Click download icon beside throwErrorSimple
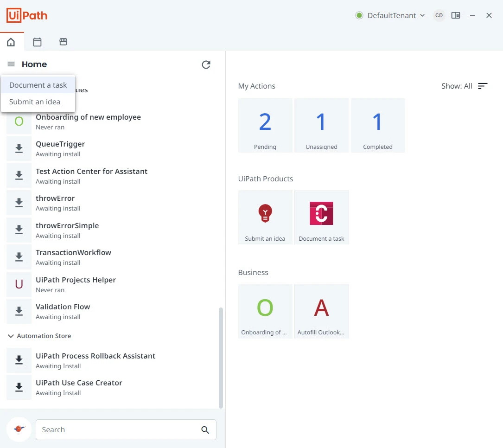 [x=19, y=230]
